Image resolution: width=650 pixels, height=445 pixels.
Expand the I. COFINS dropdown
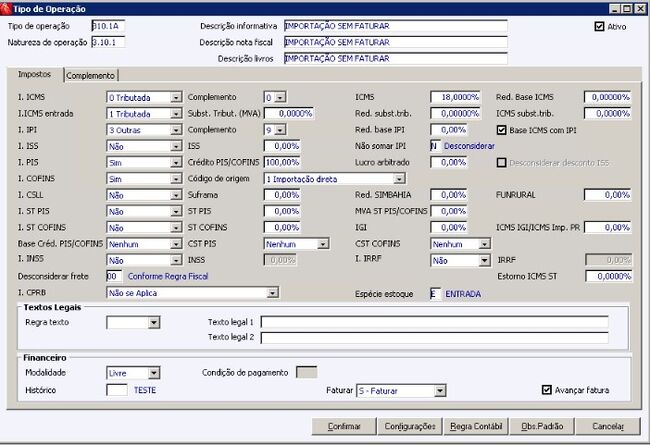click(176, 179)
